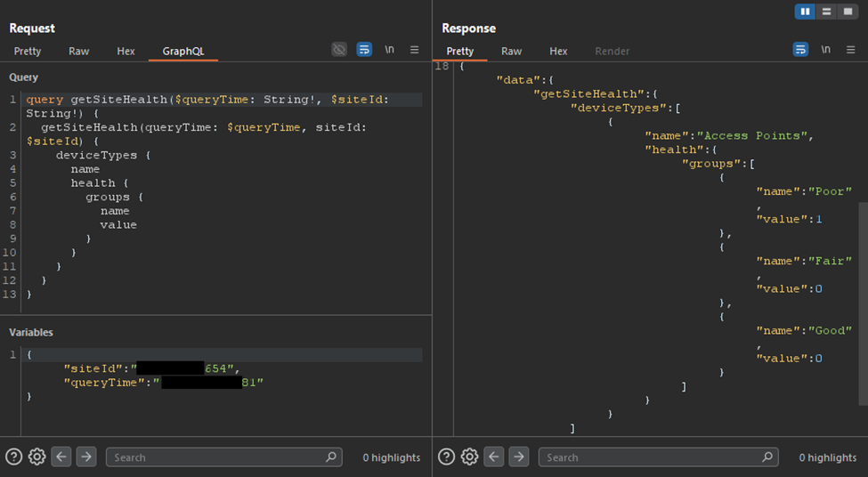The image size is (868, 477).
Task: Toggle word wrap in Request panel
Action: pos(364,49)
